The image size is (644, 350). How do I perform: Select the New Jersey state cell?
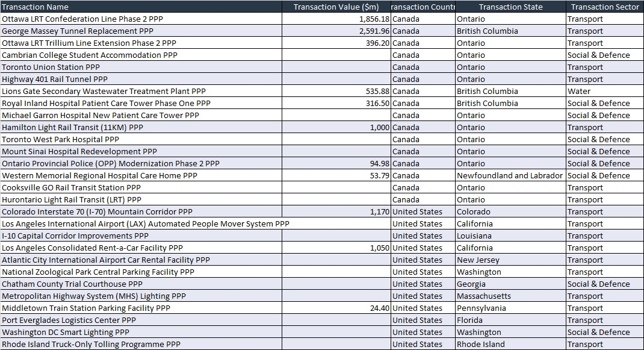[510, 260]
